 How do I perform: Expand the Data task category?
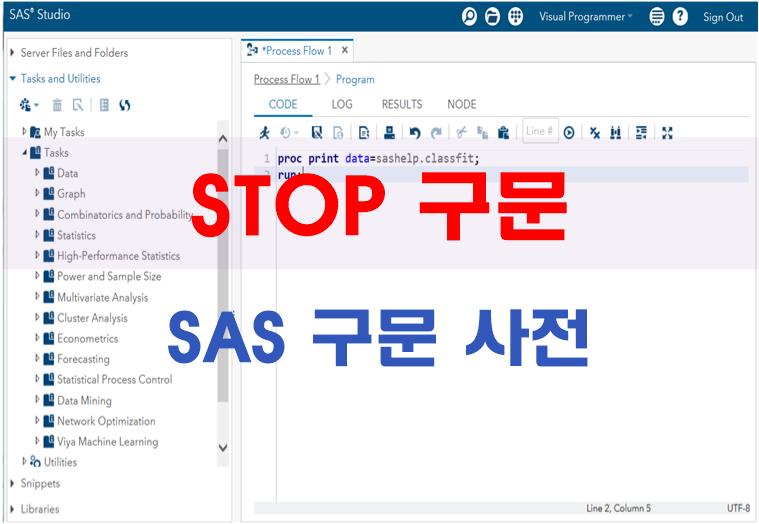pos(37,172)
